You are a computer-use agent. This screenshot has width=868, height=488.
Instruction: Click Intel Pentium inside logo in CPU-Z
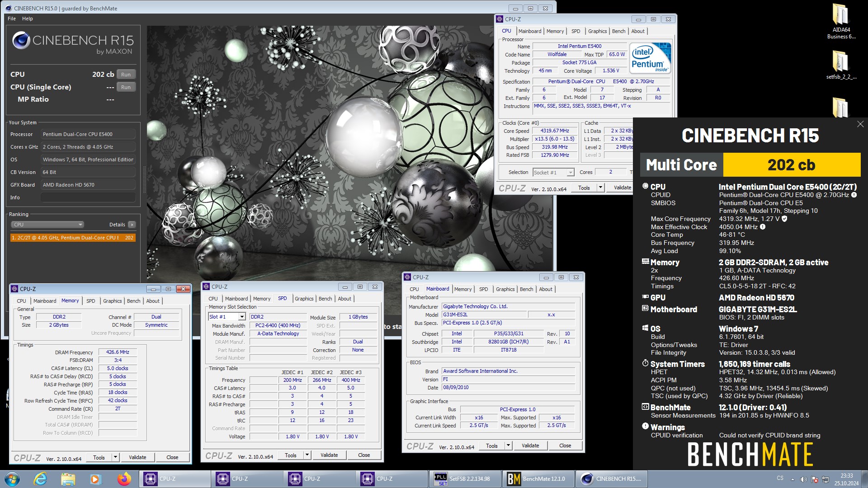[x=651, y=58]
